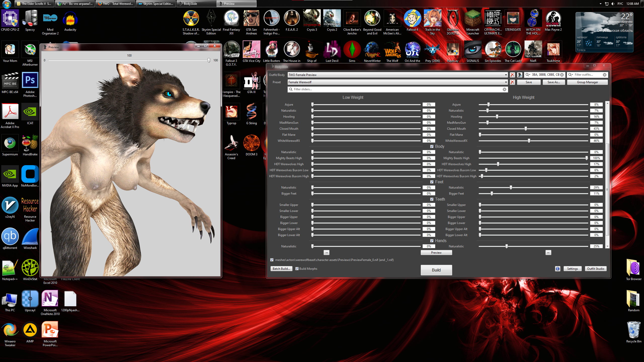This screenshot has height=362, width=644.
Task: Click the Save As... button
Action: [554, 82]
